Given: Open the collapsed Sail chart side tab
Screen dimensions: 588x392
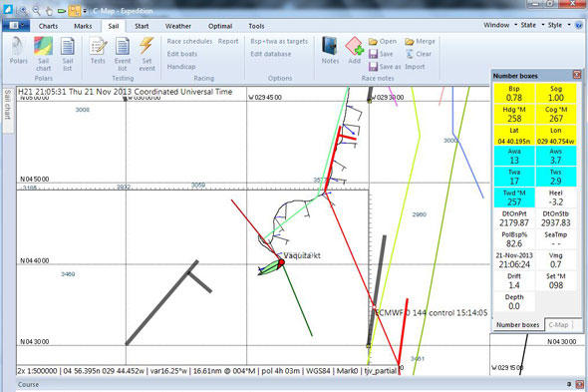Looking at the screenshot, I should click(x=7, y=105).
